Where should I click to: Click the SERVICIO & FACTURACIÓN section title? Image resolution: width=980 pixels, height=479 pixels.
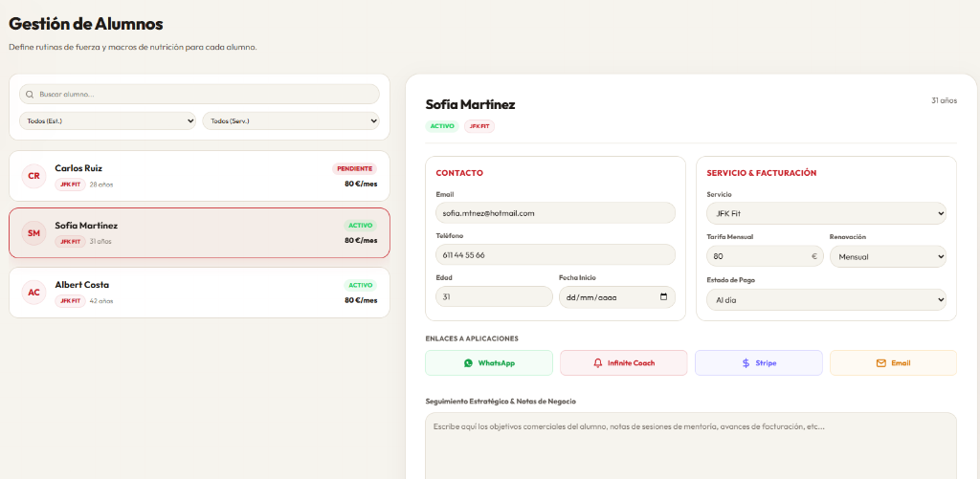click(762, 173)
